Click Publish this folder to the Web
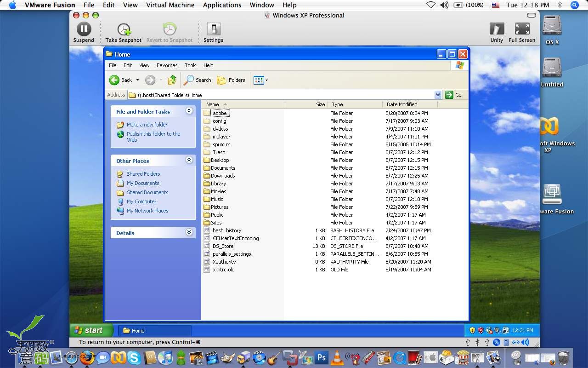 point(153,137)
